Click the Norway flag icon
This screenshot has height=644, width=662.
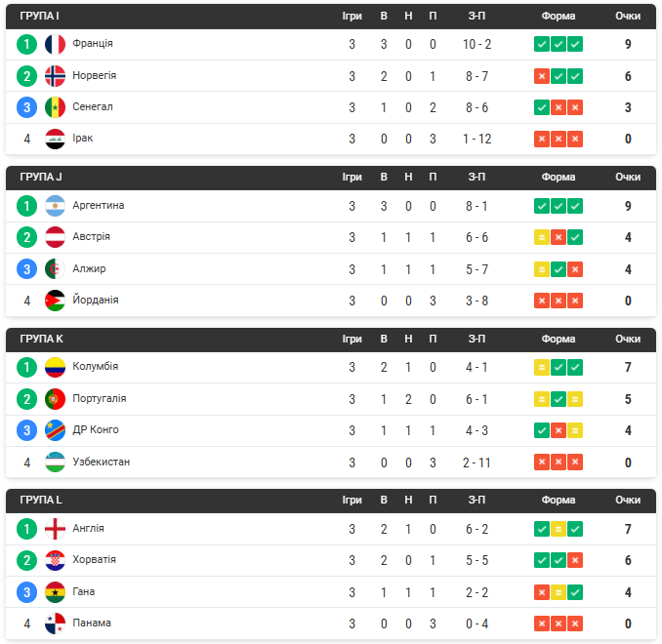(55, 76)
